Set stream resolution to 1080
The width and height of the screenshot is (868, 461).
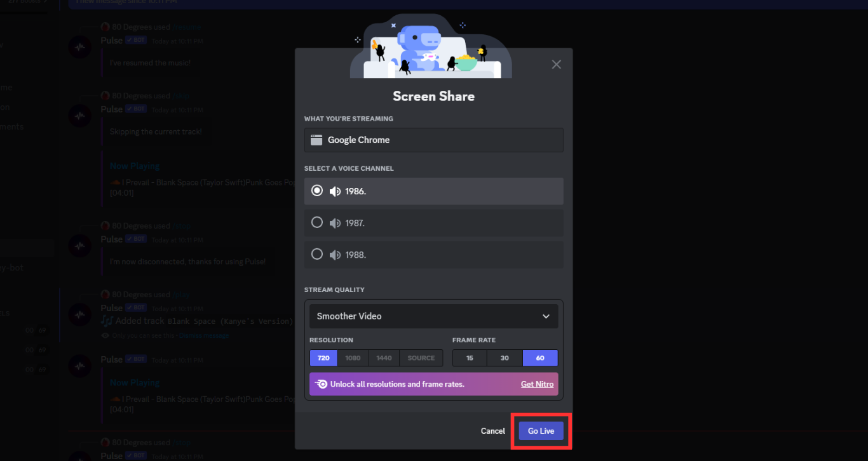[x=353, y=358]
